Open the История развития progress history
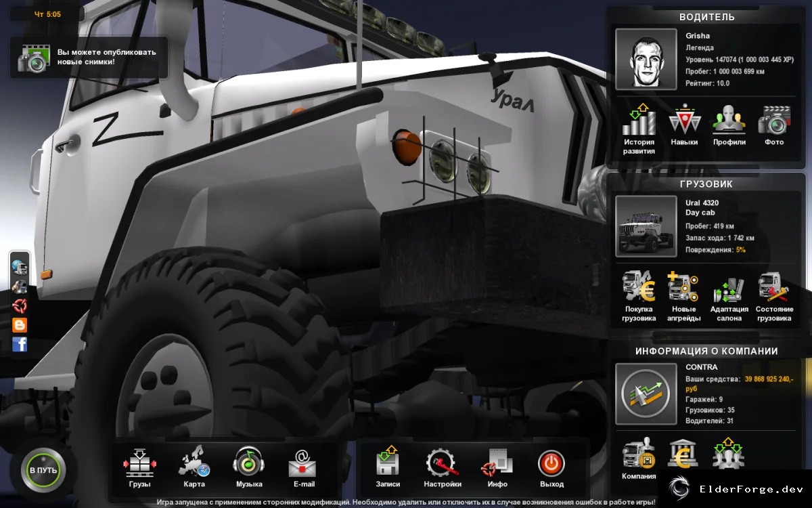Viewport: 812px width, 508px height. pos(639,130)
